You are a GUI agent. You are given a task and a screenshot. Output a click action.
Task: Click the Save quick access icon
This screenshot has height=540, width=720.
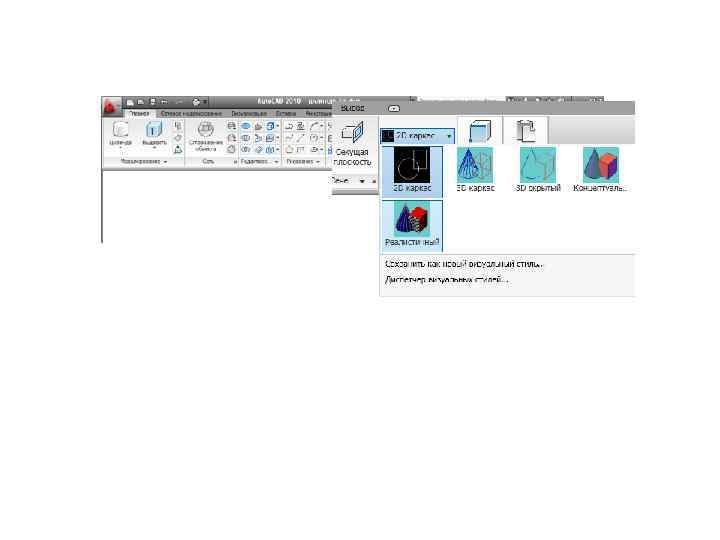point(153,102)
